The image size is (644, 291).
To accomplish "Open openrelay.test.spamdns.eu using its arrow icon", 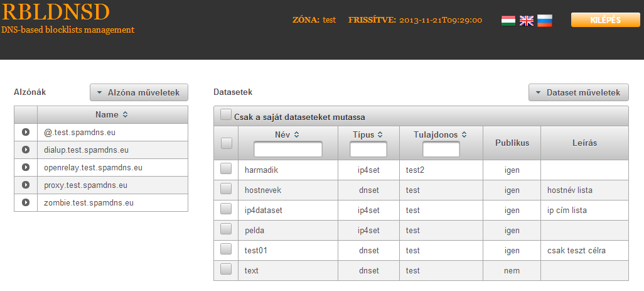I will [26, 167].
